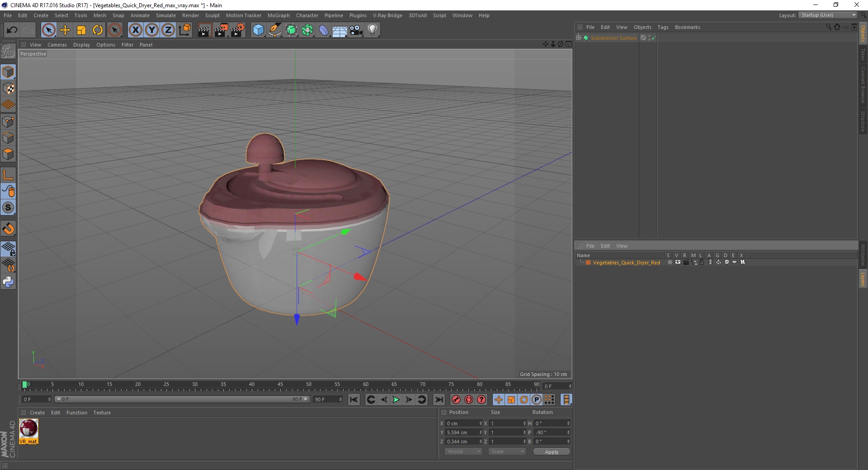Toggle layer solo for Vegetables_Quick_Dryer_Red
Viewport: 868px width, 470px height.
670,262
